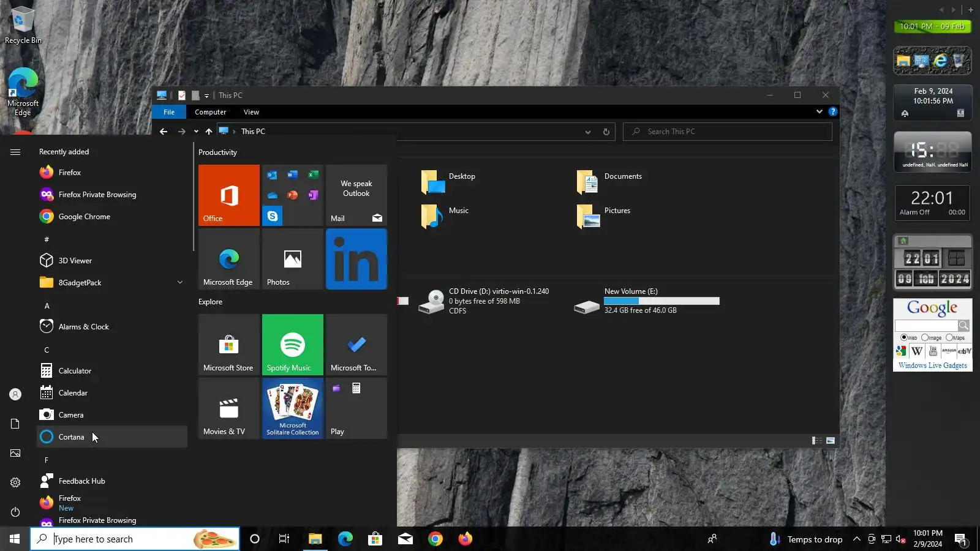The height and width of the screenshot is (551, 980).
Task: Jump to the letter A app group
Action: click(47, 305)
